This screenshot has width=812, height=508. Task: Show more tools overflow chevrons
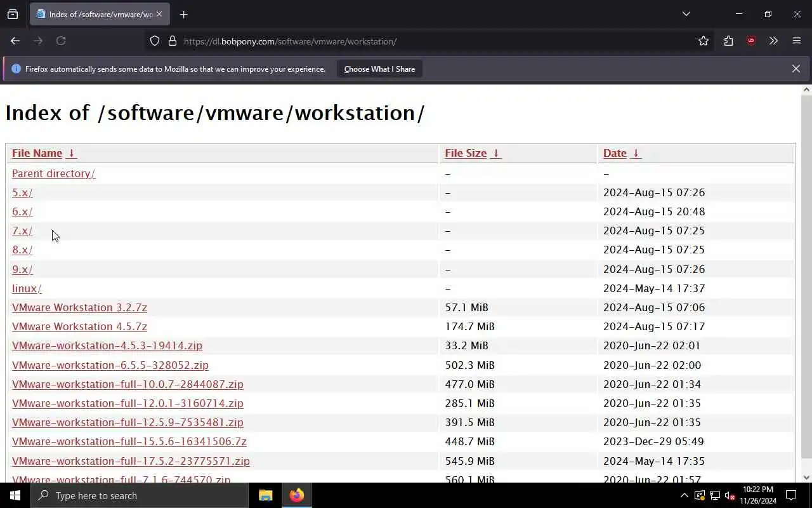click(x=773, y=41)
